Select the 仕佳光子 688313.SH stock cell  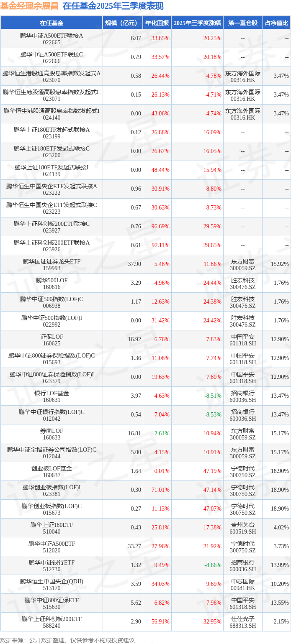[x=242, y=622]
